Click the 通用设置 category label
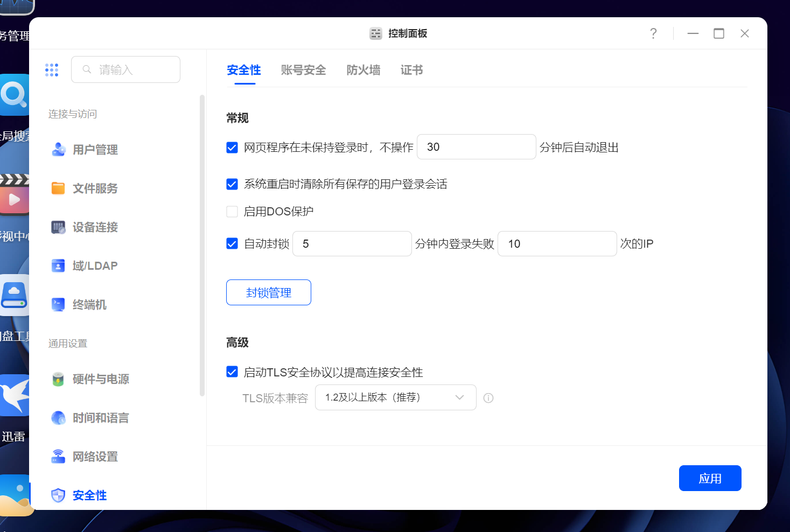The width and height of the screenshot is (790, 532). (68, 344)
